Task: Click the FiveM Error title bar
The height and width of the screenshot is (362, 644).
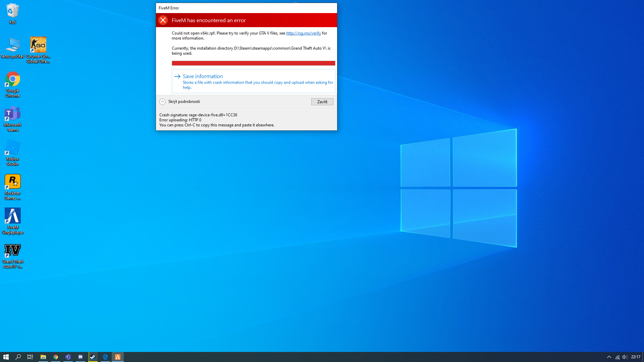Action: click(x=246, y=8)
